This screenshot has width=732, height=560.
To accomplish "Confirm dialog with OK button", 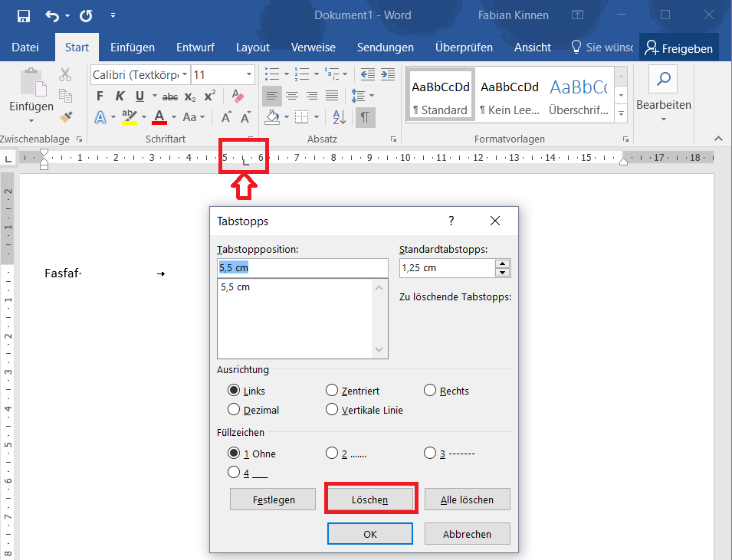I will (370, 534).
